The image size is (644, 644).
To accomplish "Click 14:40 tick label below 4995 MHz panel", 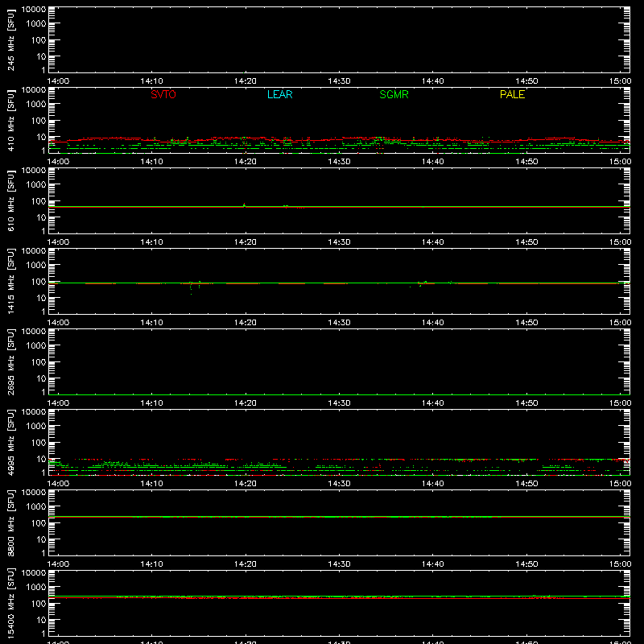I will pyautogui.click(x=433, y=484).
